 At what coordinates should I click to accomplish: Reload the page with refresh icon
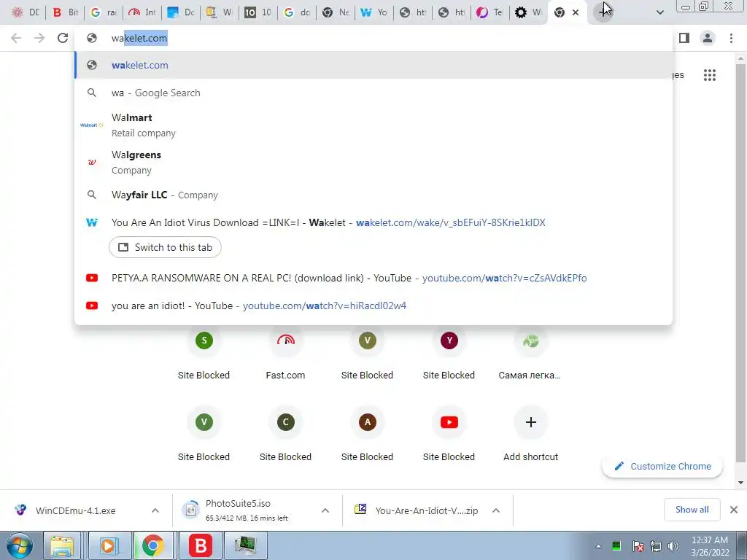tap(63, 38)
